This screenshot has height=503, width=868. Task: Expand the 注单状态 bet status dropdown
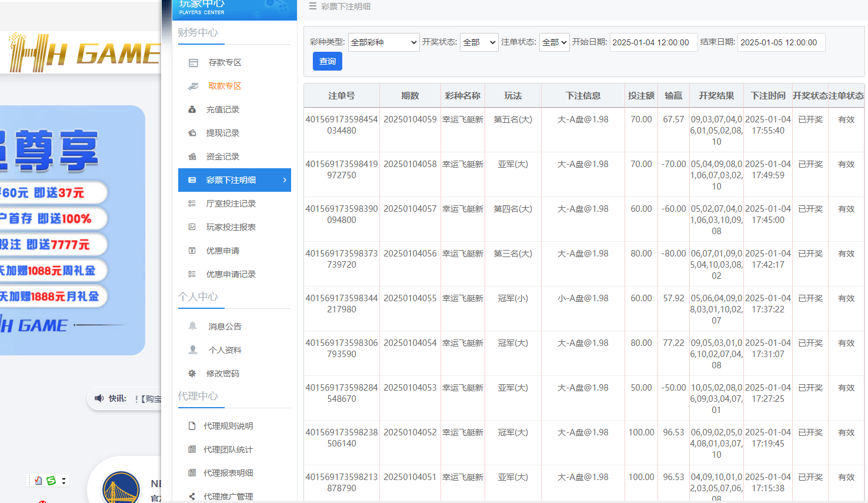pos(554,42)
